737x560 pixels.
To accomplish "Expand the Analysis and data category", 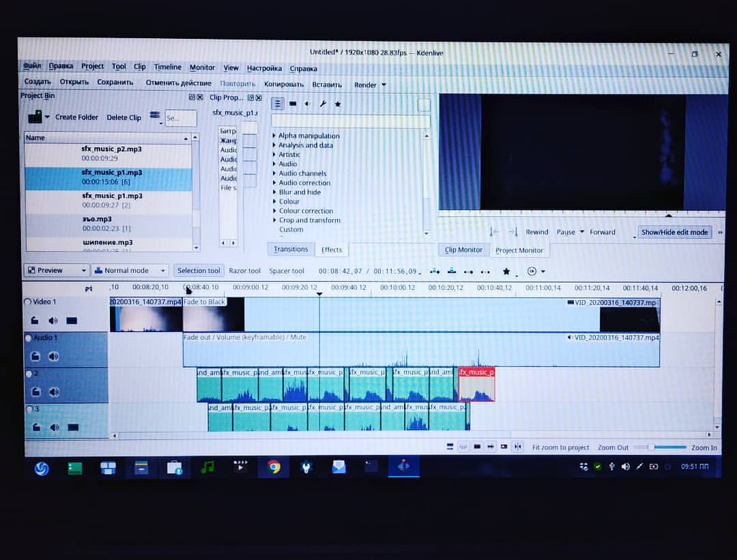I will (274, 145).
